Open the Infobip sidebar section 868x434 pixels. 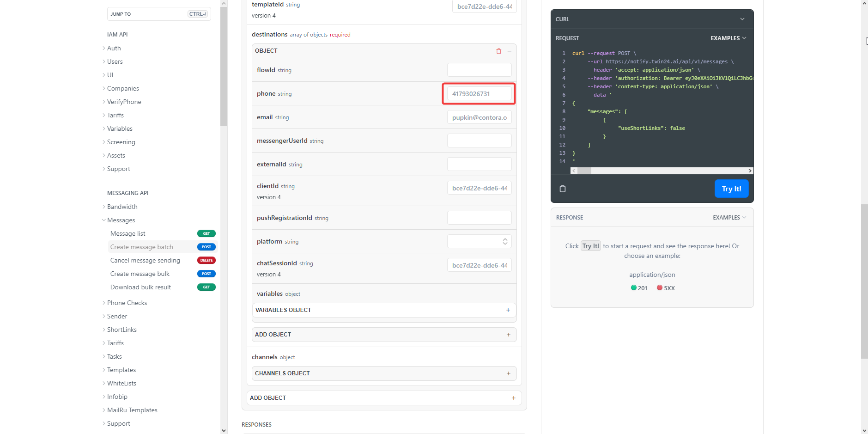117,397
